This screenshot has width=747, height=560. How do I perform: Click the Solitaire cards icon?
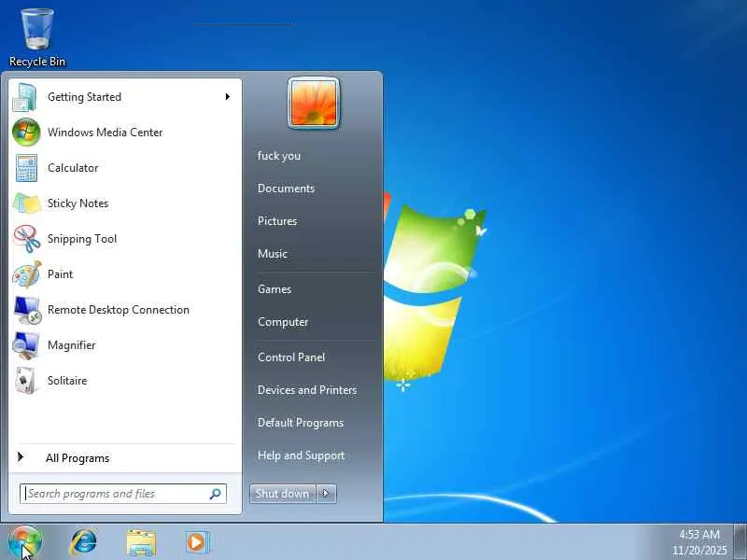coord(26,381)
